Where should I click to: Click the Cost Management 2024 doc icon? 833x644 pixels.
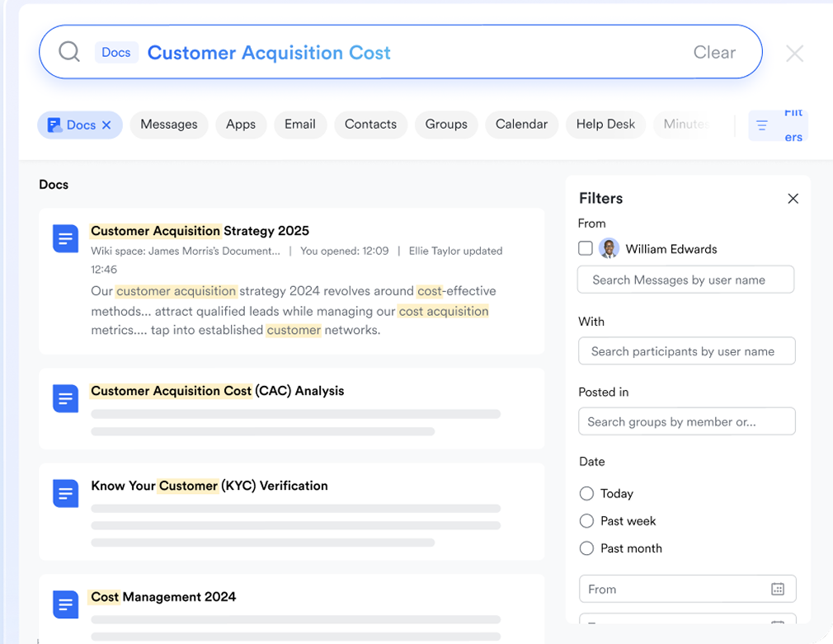[x=66, y=604]
